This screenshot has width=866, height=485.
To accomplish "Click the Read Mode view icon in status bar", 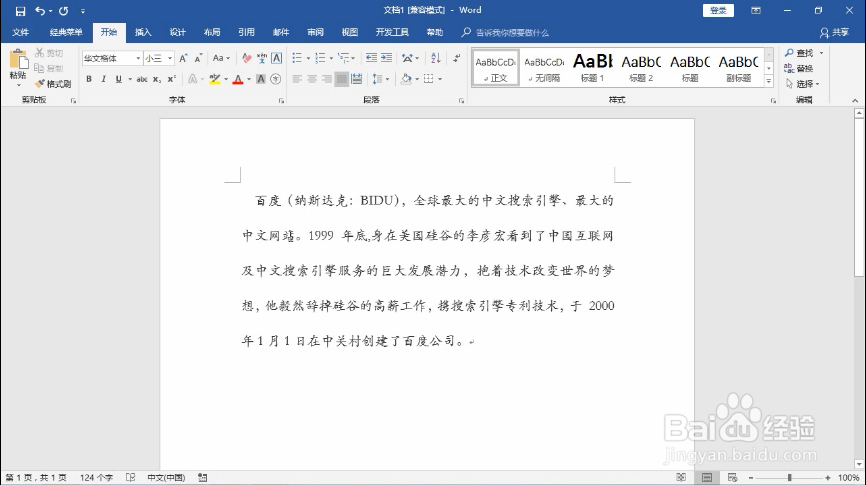I will (x=682, y=477).
